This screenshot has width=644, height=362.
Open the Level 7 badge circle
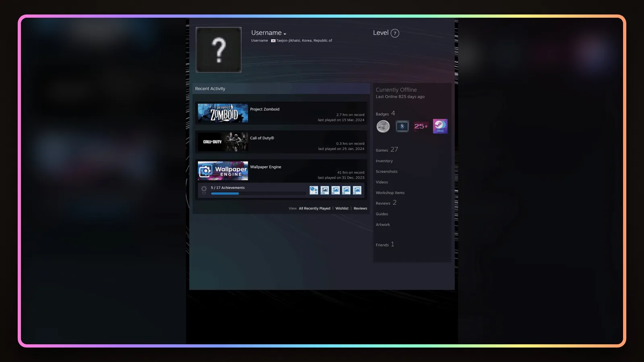click(x=395, y=33)
